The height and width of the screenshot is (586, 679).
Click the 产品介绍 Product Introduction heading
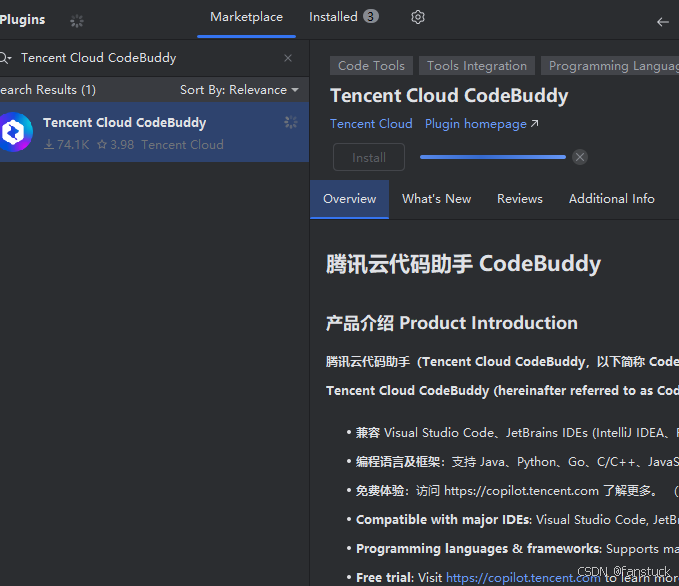coord(452,323)
